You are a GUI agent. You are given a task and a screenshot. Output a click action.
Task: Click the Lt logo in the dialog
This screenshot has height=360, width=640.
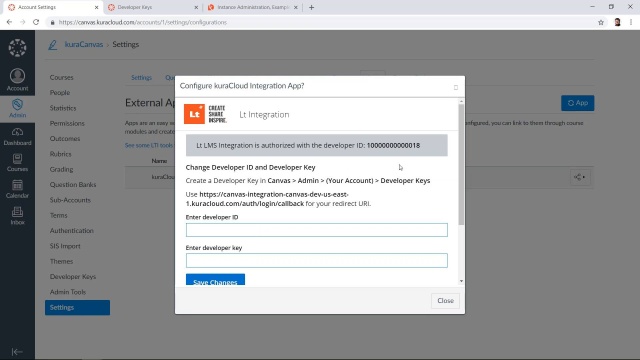click(194, 114)
